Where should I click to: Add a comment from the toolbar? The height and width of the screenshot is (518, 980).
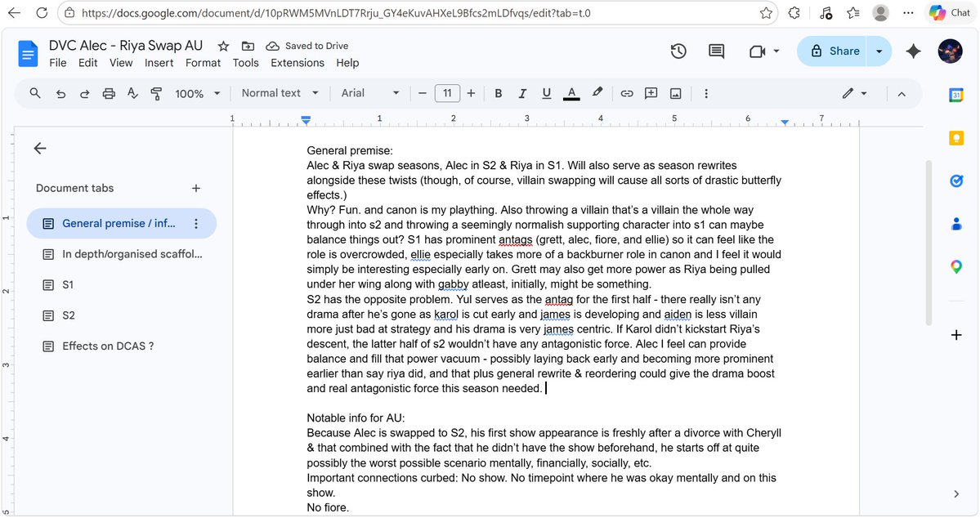pyautogui.click(x=651, y=94)
